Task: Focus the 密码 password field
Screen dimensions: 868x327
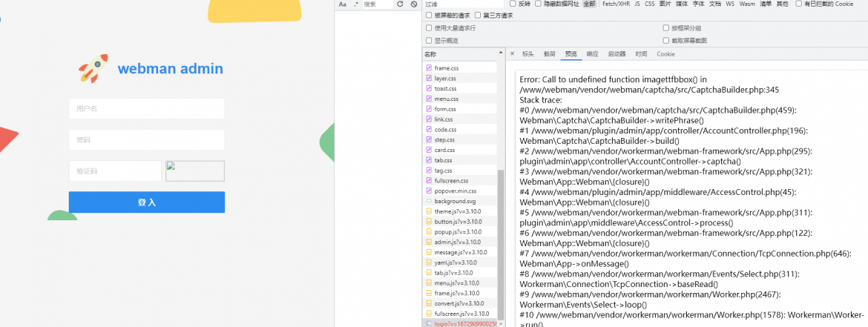Action: click(x=147, y=140)
